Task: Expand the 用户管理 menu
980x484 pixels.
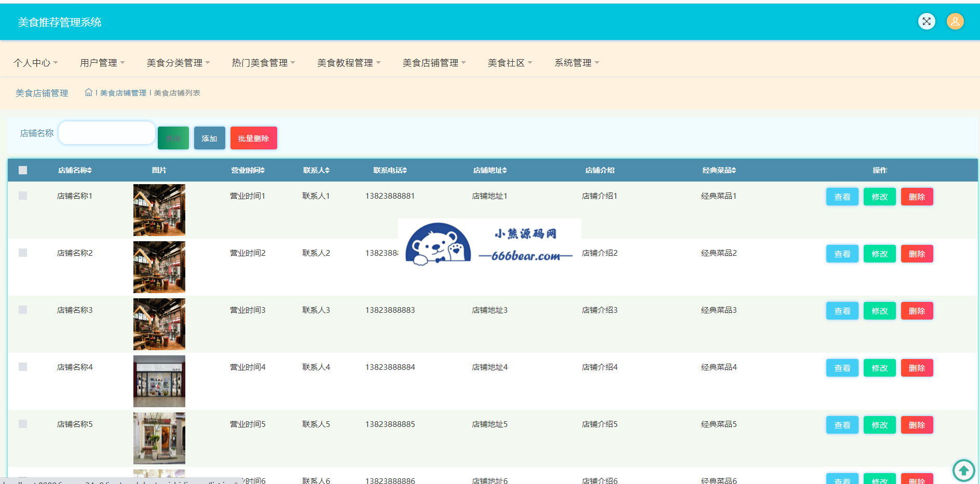Action: [x=102, y=63]
